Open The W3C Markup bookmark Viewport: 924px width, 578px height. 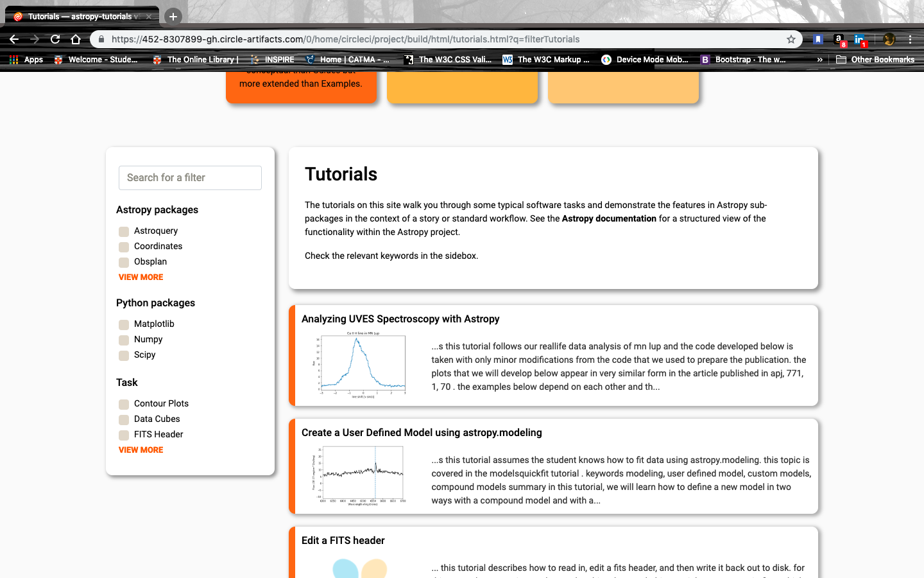pyautogui.click(x=546, y=60)
